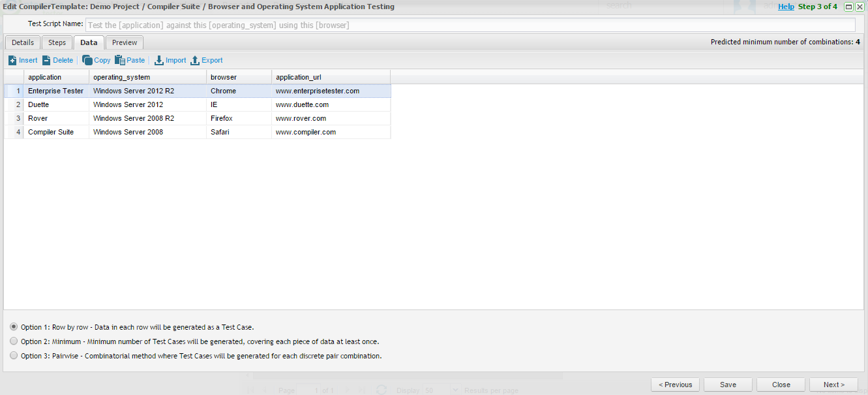
Task: Switch to the Preview tab
Action: point(125,42)
